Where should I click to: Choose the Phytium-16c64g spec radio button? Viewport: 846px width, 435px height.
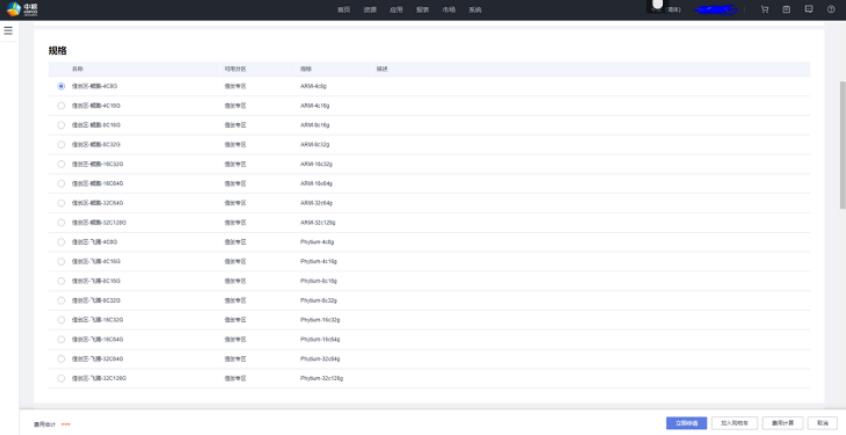click(x=62, y=339)
